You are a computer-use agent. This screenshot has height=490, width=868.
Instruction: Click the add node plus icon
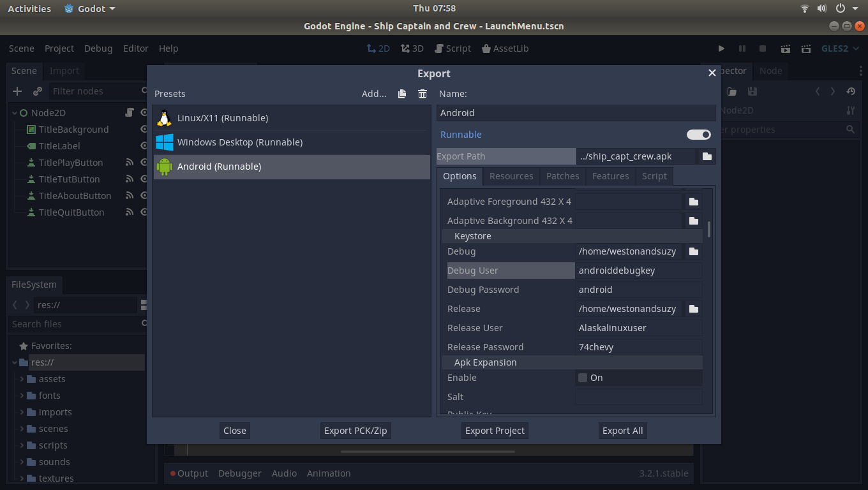click(17, 91)
